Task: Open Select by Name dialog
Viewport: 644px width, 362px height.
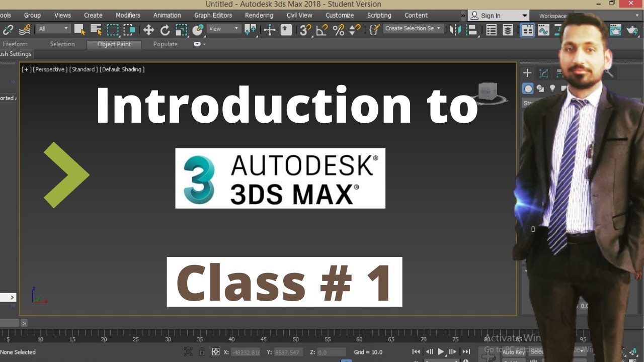Action: click(x=96, y=30)
